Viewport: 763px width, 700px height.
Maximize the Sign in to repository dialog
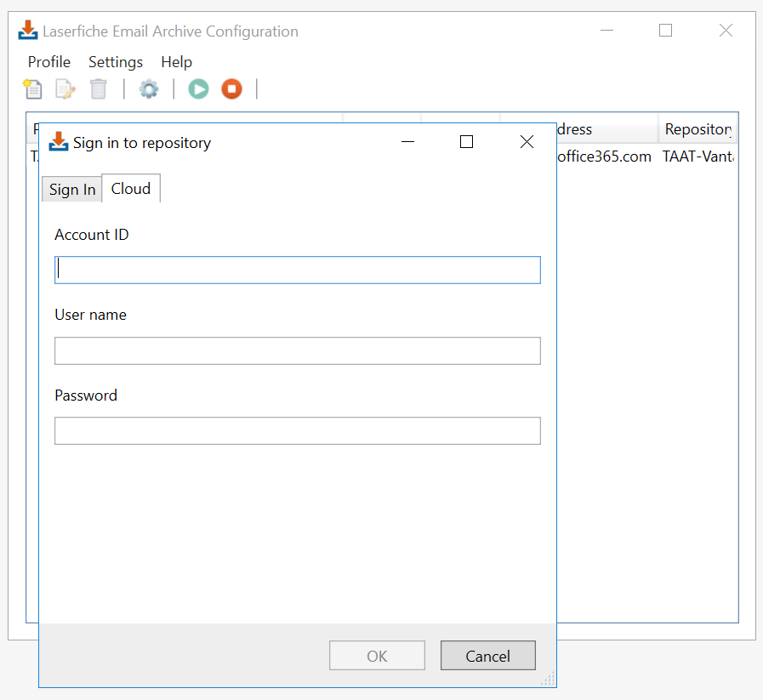tap(467, 141)
